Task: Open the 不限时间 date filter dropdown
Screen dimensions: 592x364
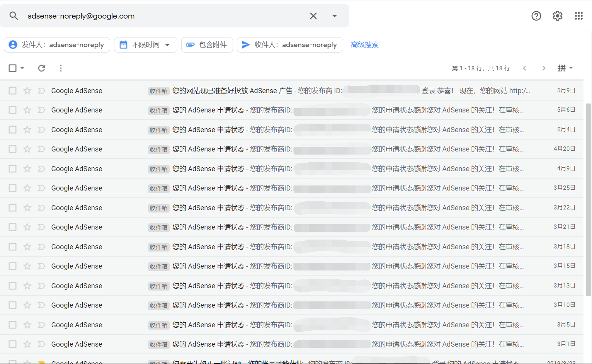Action: tap(145, 45)
